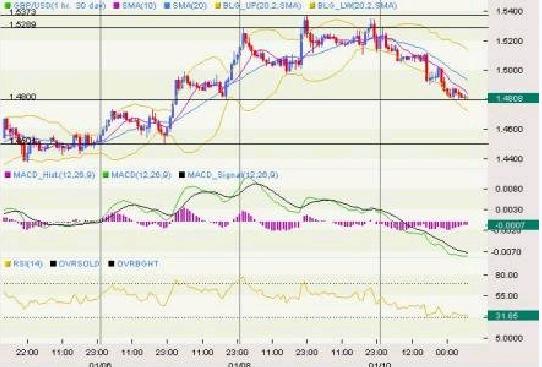Screen dimensions: 542x367
Task: Click the 1.4400 price axis label
Action: coord(510,159)
